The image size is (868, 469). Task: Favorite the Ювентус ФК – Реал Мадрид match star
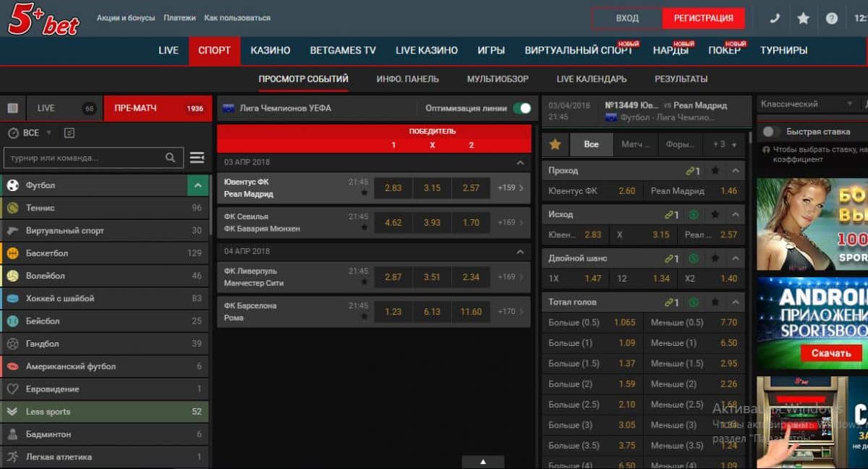click(364, 193)
